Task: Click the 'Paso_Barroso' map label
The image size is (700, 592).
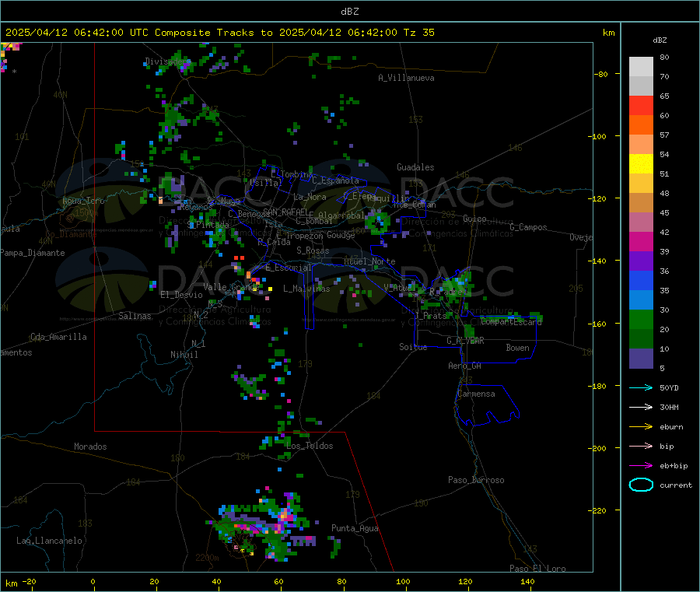Action: 476,480
